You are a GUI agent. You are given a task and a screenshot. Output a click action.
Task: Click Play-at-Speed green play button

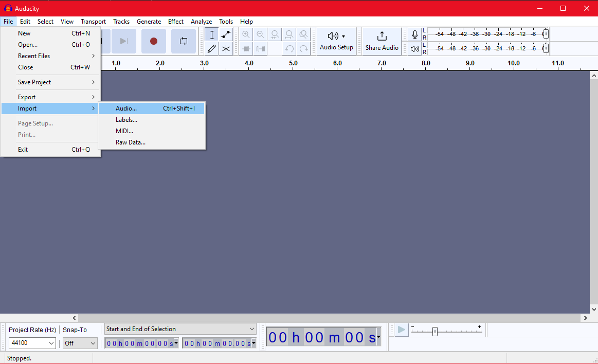(401, 330)
